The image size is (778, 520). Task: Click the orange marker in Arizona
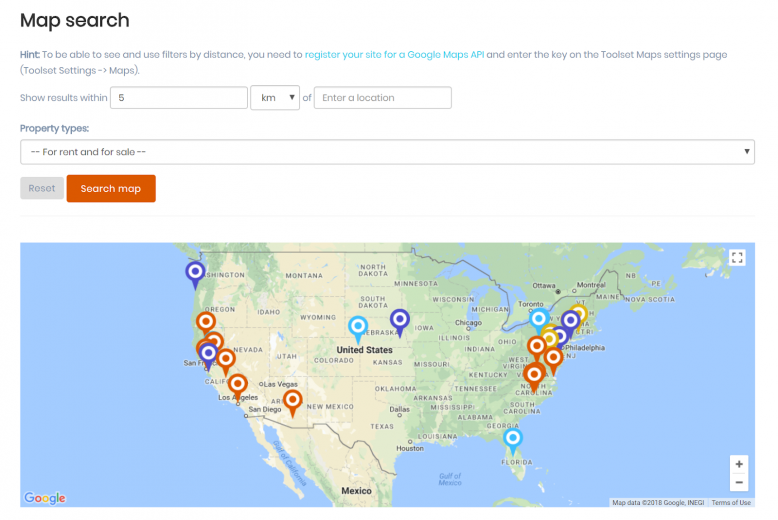tap(293, 403)
